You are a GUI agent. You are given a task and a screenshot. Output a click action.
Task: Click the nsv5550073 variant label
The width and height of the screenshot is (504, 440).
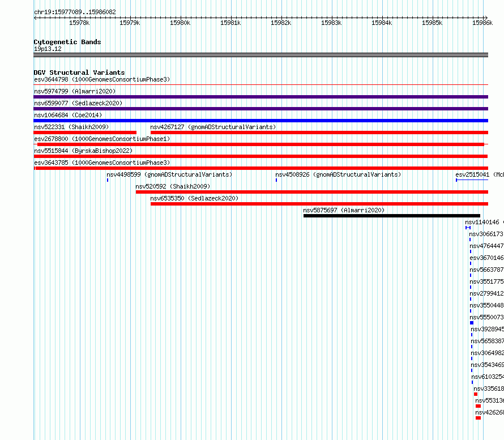(x=486, y=317)
